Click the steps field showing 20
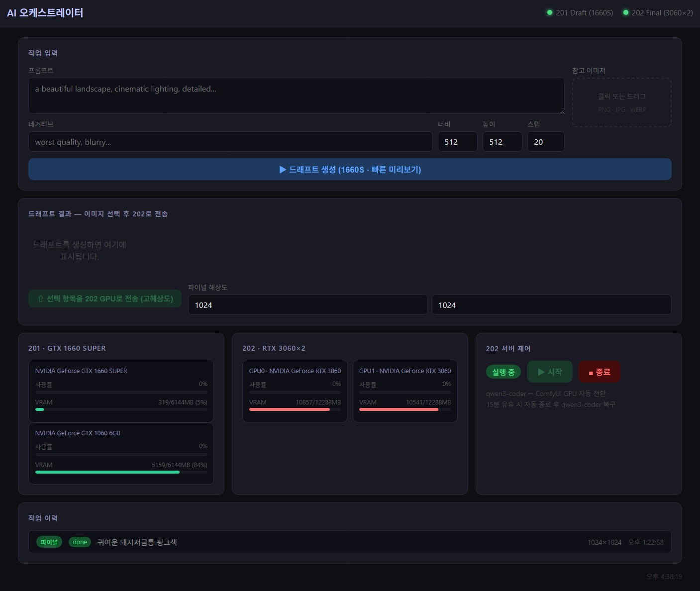This screenshot has height=591, width=700. (x=545, y=142)
